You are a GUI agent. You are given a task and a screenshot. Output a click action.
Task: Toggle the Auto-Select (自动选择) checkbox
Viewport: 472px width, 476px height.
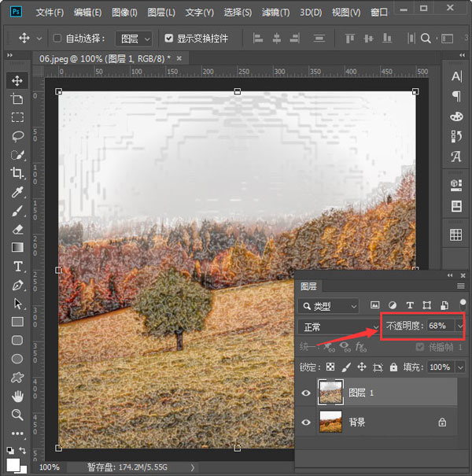(x=57, y=39)
